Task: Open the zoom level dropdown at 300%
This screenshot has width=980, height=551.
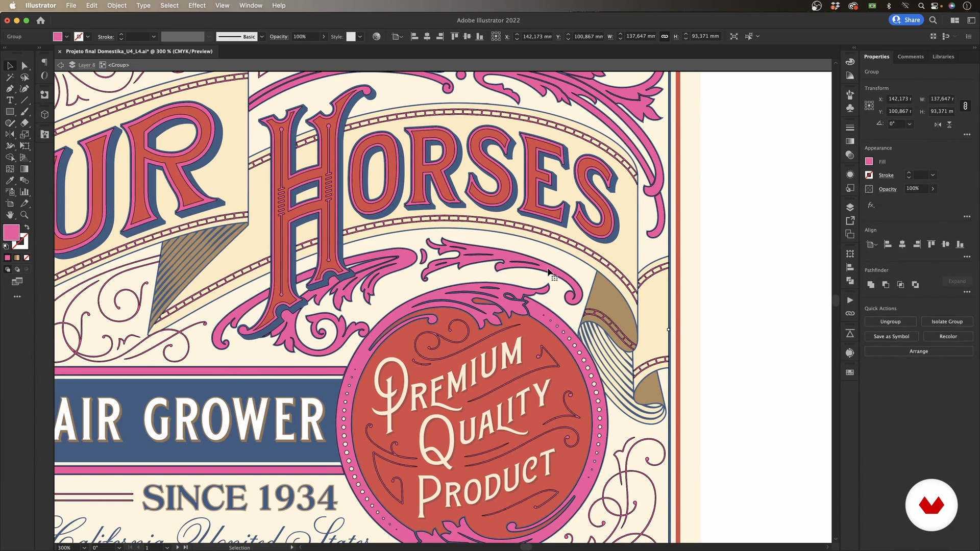Action: point(84,547)
